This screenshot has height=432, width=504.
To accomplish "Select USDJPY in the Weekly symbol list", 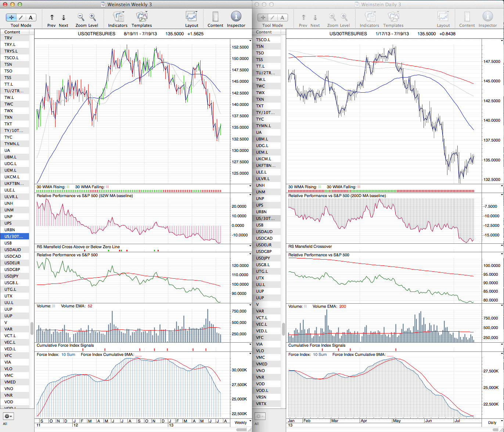I will 11,276.
